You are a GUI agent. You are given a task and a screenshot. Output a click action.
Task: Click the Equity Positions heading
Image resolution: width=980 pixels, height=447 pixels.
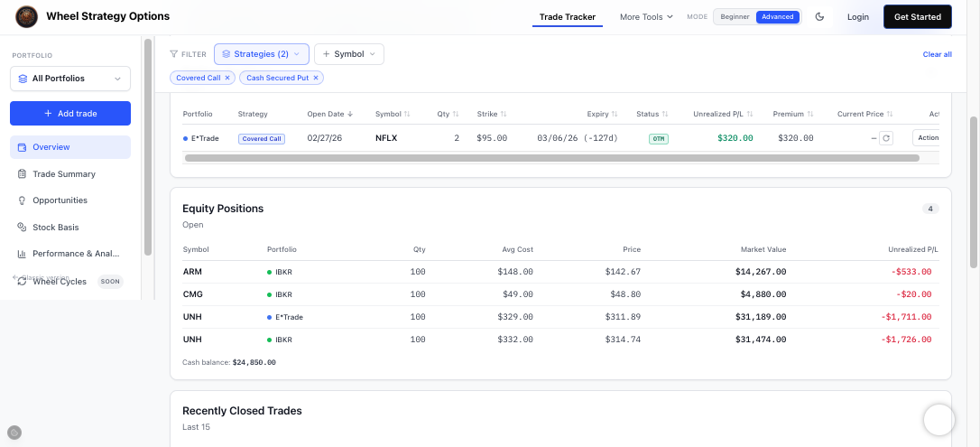point(223,209)
